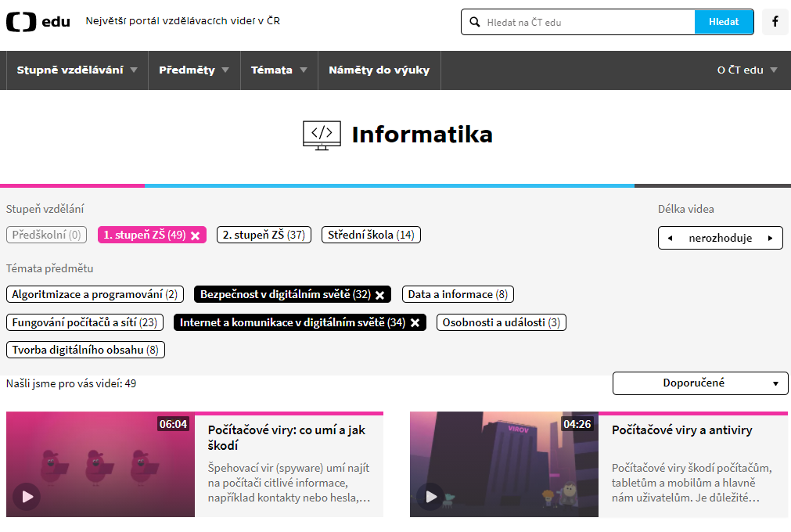Viewport: 791px width, 532px height.
Task: Remove Bezpečnost v digitálním světě filter X
Action: tap(380, 295)
